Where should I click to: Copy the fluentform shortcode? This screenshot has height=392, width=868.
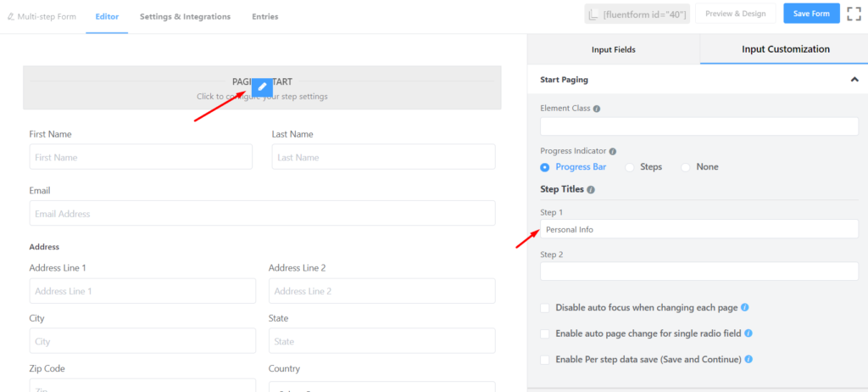coord(637,14)
